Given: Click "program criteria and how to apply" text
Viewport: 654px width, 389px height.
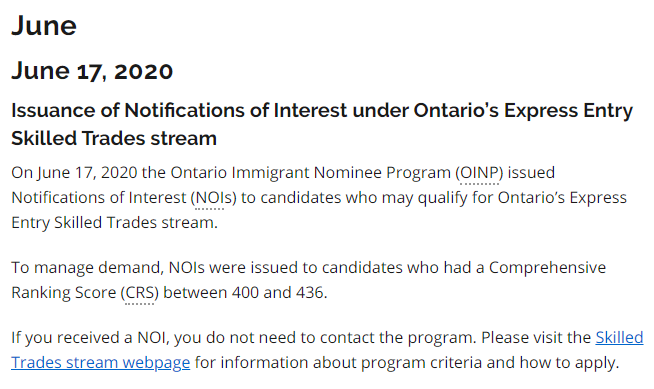Looking at the screenshot, I should pyautogui.click(x=490, y=363).
